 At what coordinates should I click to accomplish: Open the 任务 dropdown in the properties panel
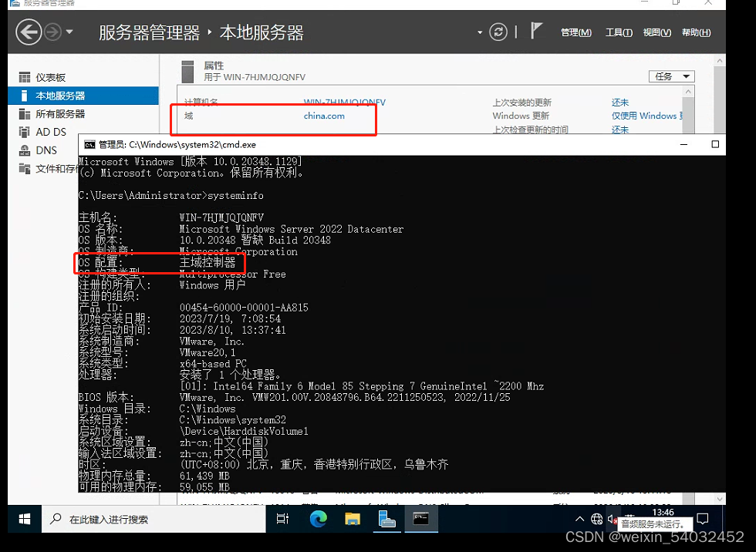coord(672,76)
